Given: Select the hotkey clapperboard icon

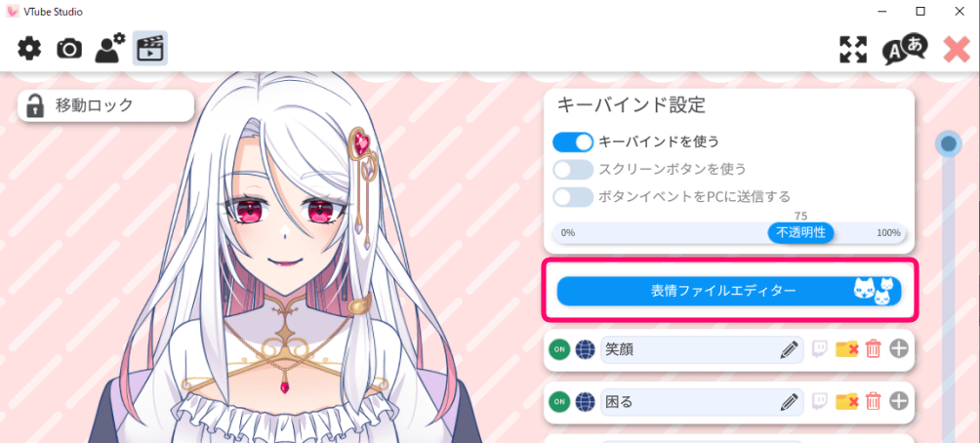Looking at the screenshot, I should pyautogui.click(x=150, y=49).
